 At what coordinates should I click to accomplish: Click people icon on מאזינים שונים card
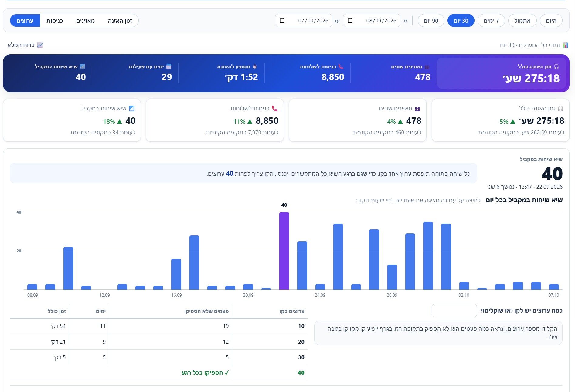coord(417,109)
